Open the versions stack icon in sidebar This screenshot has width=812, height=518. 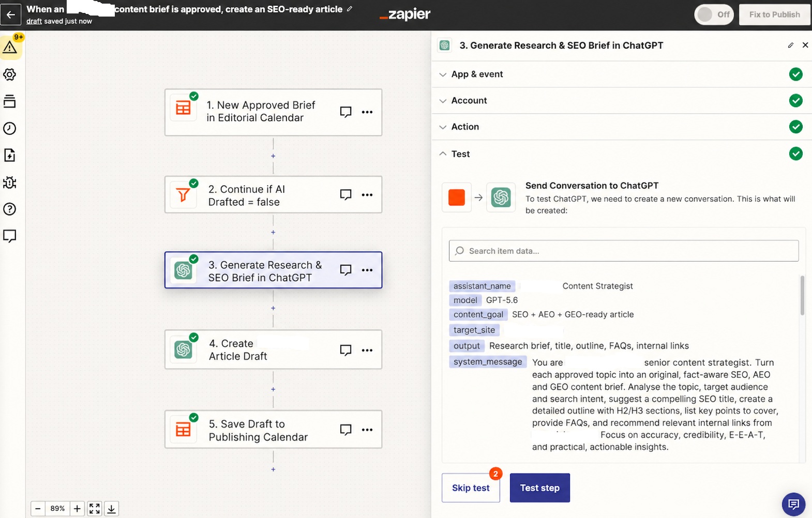click(x=10, y=101)
